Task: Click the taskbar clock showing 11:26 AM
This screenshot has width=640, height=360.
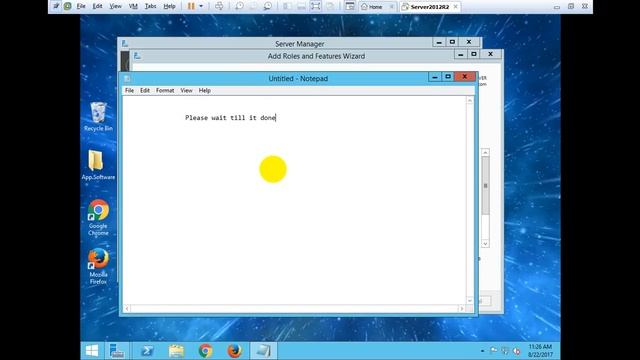Action: pyautogui.click(x=540, y=351)
